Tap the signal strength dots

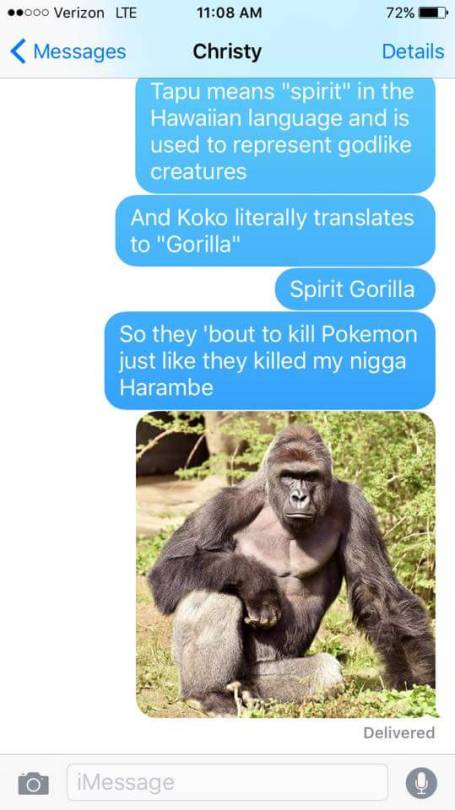pyautogui.click(x=28, y=13)
